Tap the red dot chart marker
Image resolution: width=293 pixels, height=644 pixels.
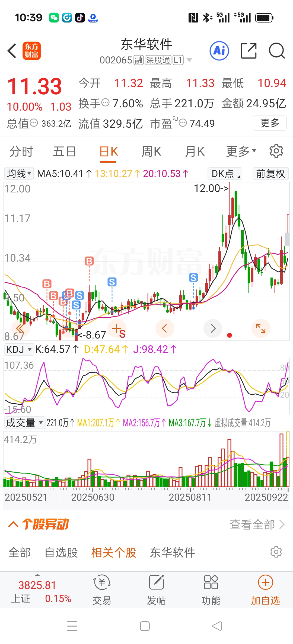pyautogui.click(x=230, y=335)
